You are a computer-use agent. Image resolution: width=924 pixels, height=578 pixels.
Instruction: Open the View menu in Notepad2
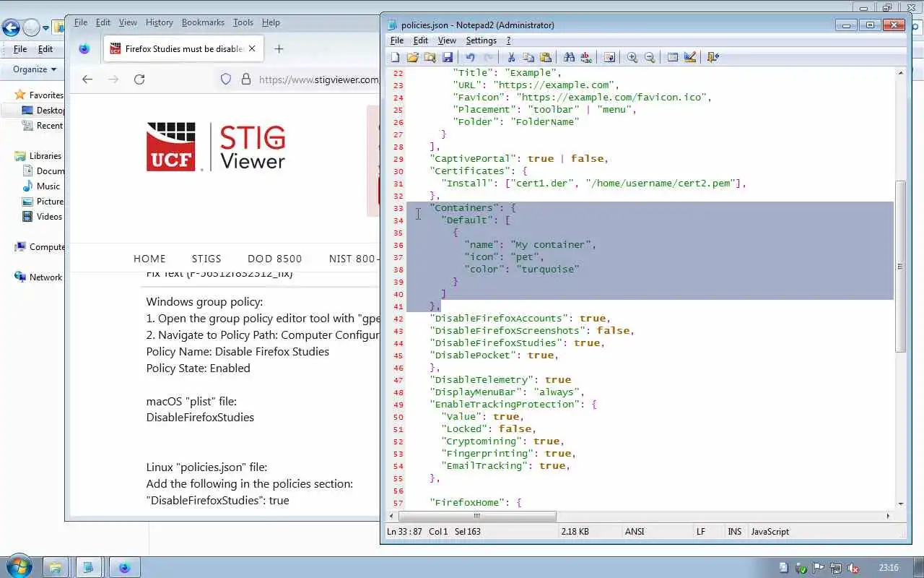tap(447, 40)
